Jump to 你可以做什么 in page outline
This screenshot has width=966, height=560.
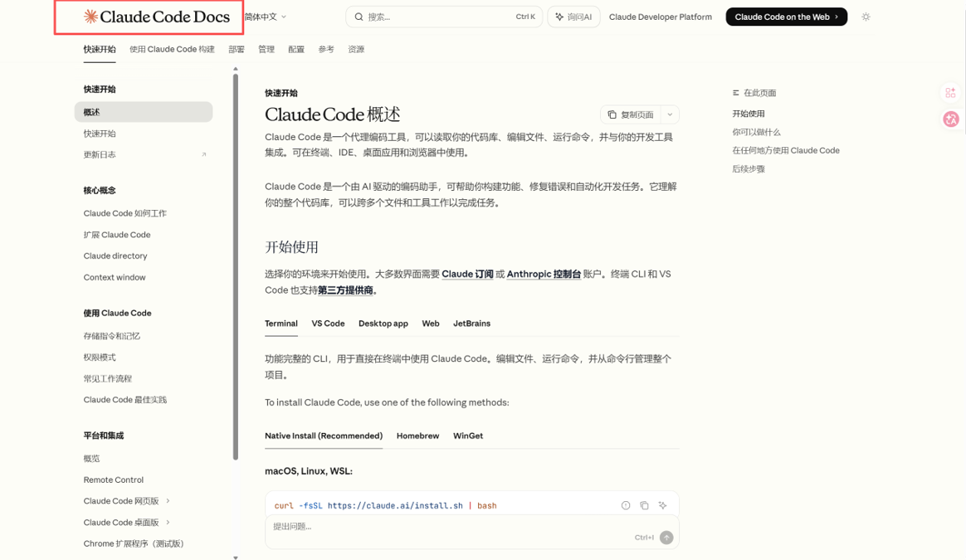(756, 132)
